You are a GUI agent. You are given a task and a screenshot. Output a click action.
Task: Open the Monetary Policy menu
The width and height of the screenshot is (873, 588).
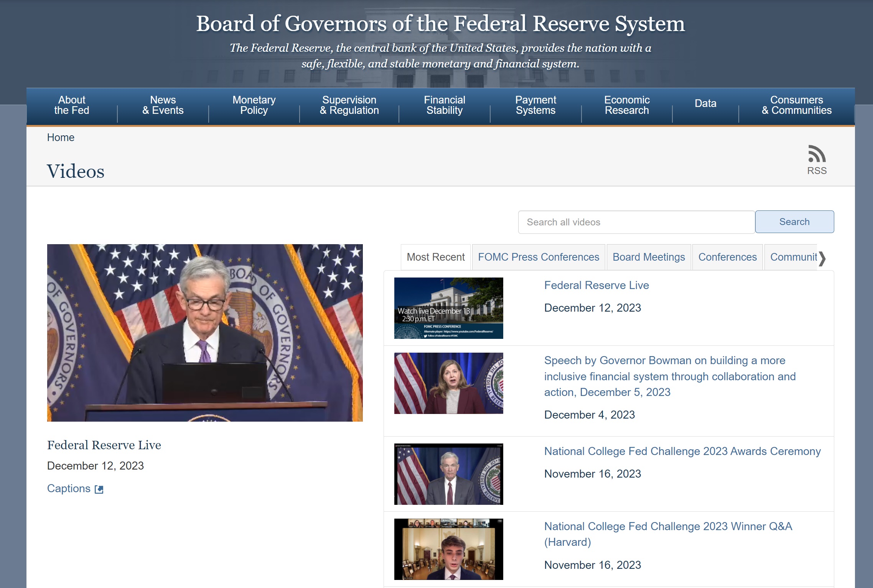pyautogui.click(x=254, y=105)
